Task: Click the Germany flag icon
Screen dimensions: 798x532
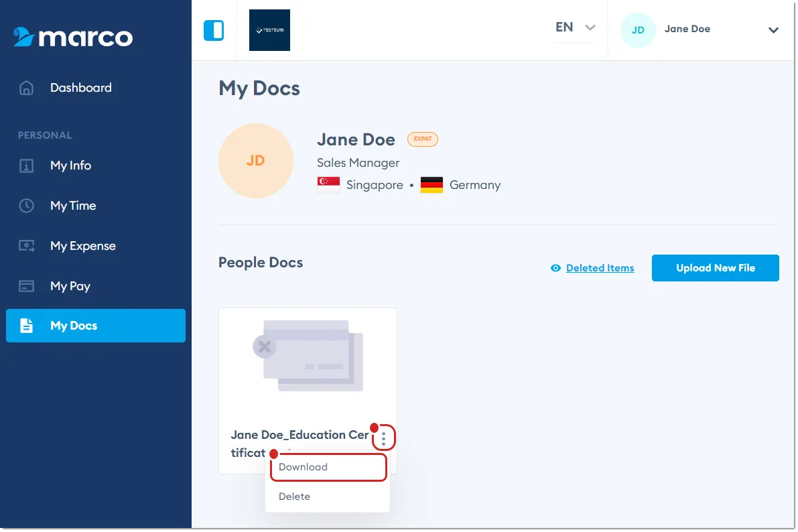Action: point(431,185)
